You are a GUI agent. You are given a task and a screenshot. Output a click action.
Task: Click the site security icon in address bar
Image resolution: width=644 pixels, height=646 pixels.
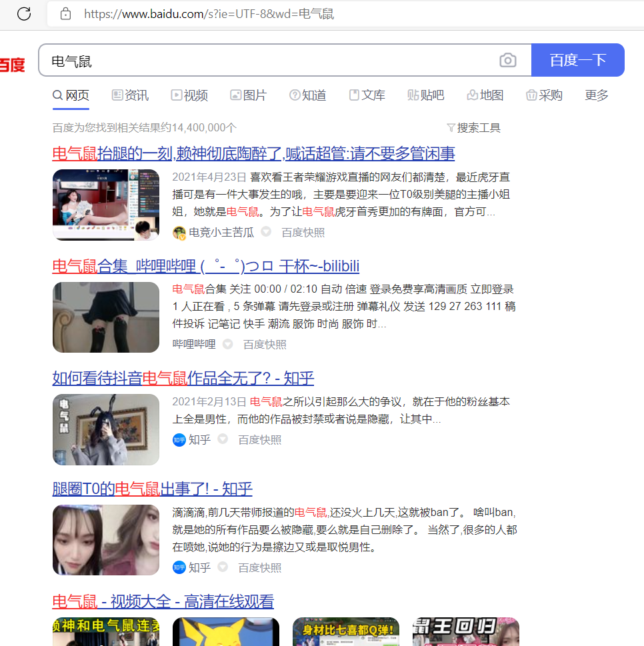[65, 14]
